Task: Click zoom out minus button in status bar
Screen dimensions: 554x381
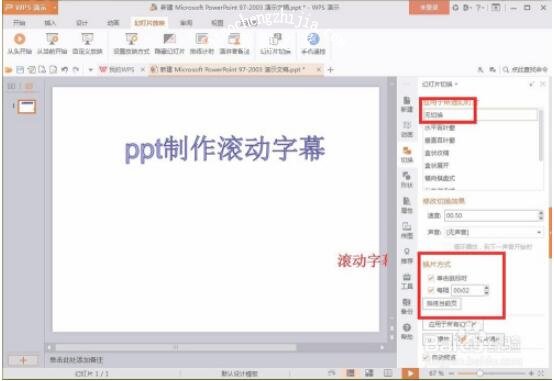Action: (x=451, y=373)
